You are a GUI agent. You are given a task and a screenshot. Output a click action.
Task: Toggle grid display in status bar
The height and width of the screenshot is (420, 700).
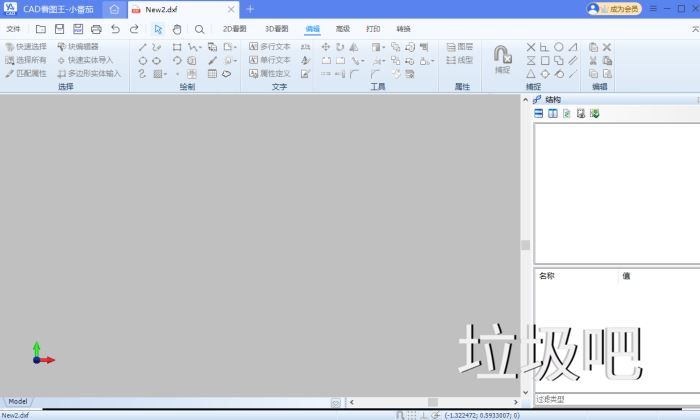412,414
